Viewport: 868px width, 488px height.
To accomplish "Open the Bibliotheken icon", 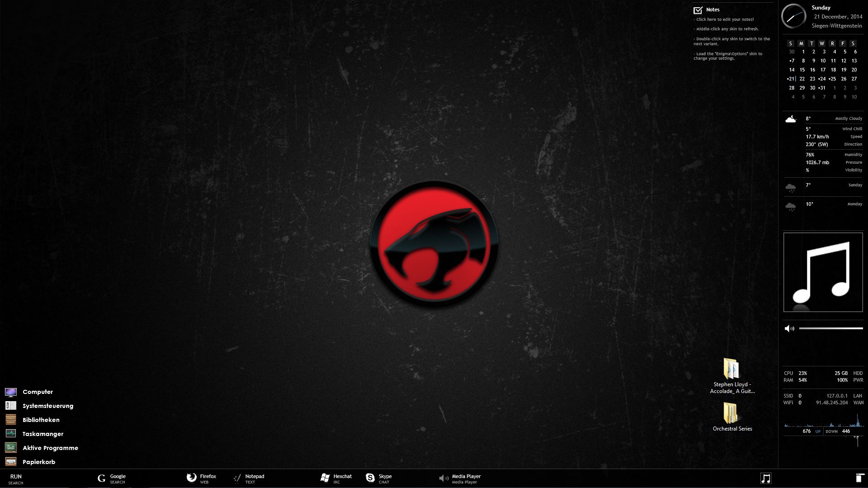I will click(x=11, y=420).
